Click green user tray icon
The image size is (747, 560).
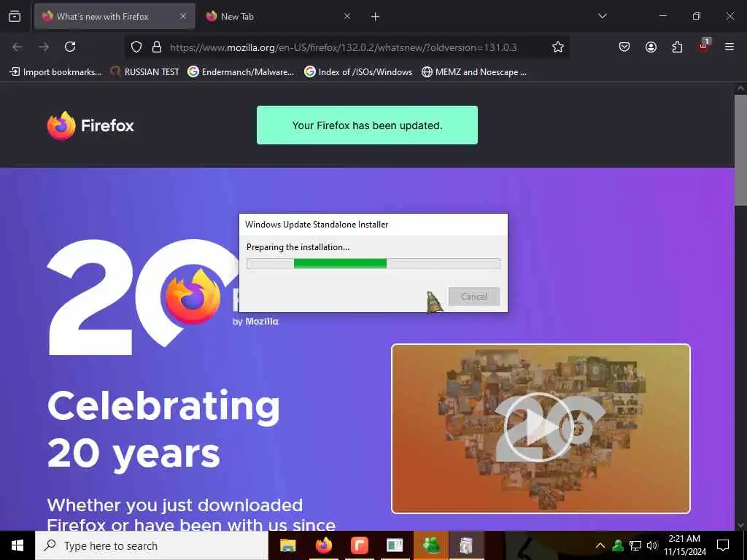click(618, 545)
